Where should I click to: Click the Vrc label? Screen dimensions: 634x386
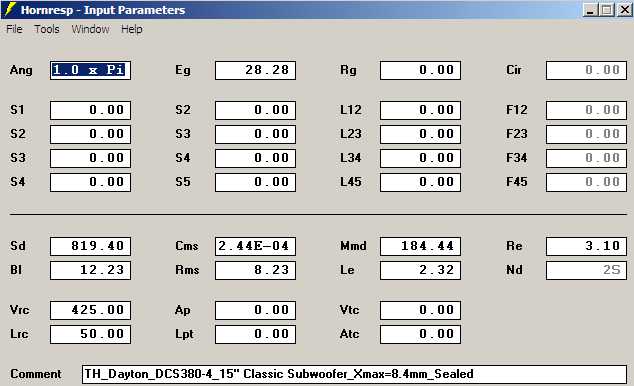19,310
